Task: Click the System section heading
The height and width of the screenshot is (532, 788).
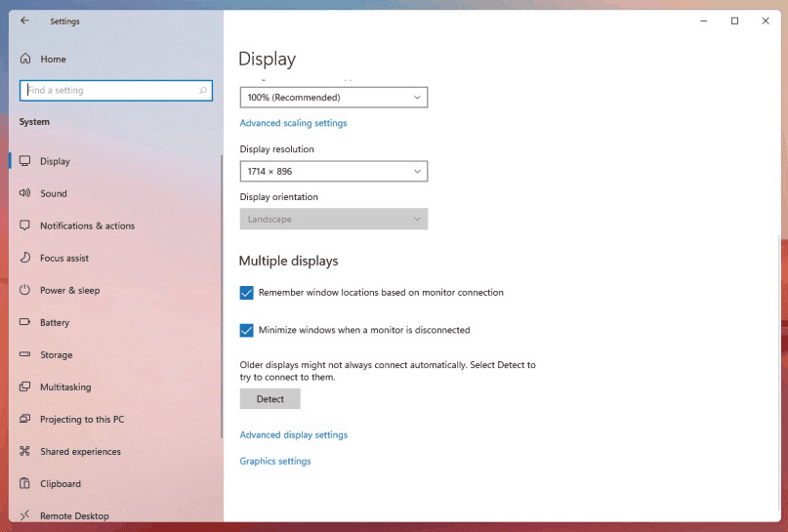Action: point(34,122)
